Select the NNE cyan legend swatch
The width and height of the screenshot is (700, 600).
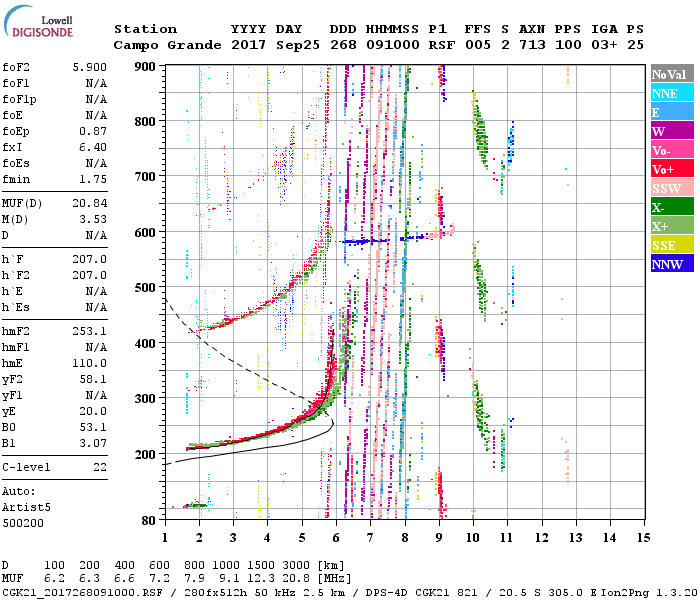click(672, 93)
